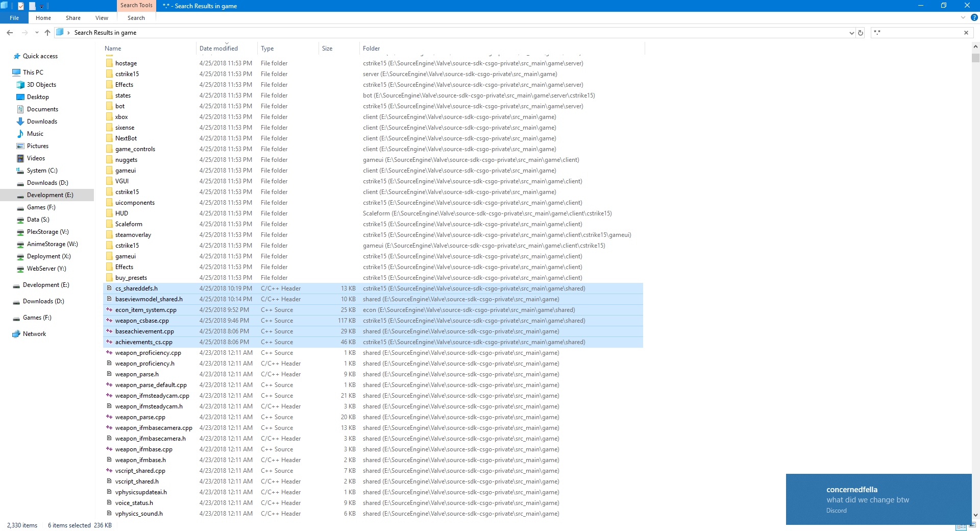
Task: Click the Back navigation arrow
Action: point(10,33)
